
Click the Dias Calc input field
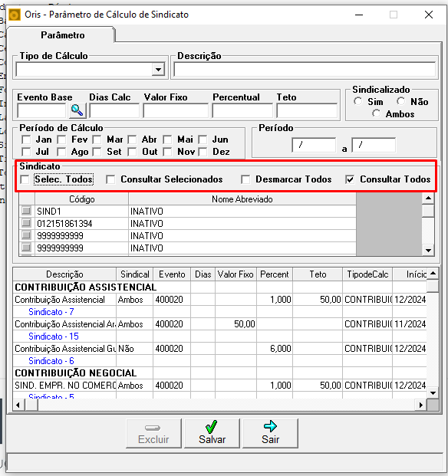(114, 110)
